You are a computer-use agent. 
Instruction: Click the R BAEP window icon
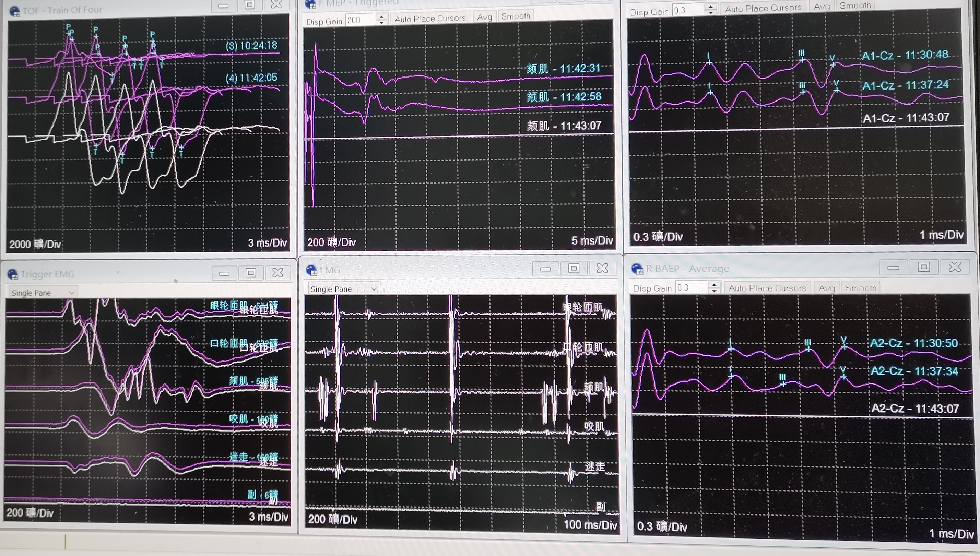tap(637, 269)
